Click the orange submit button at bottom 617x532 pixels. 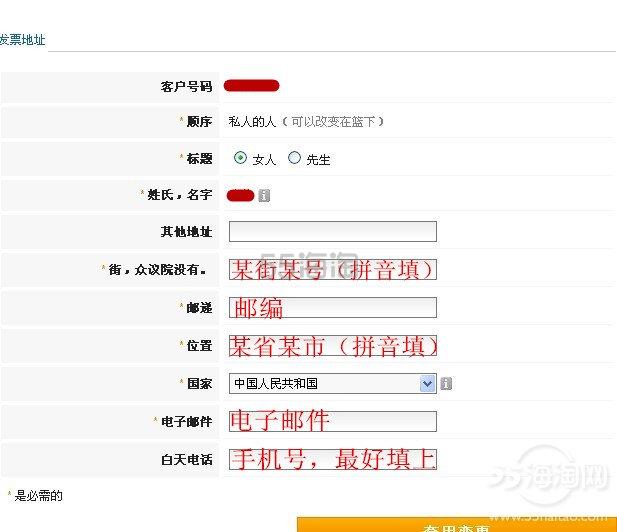[456, 525]
